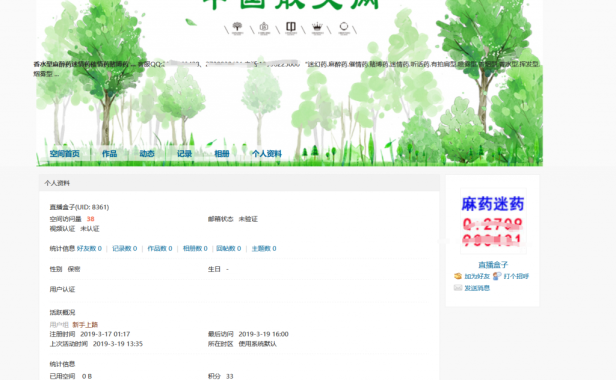616x380 pixels.
Task: View the 相册 tab
Action: pos(222,154)
